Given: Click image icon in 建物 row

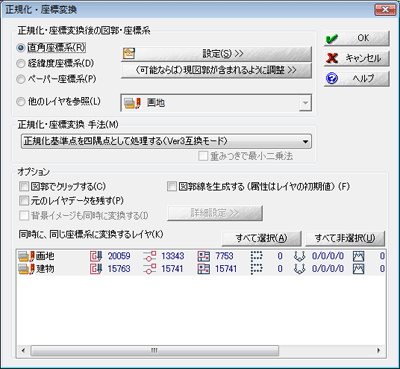Looking at the screenshot, I should tap(359, 269).
